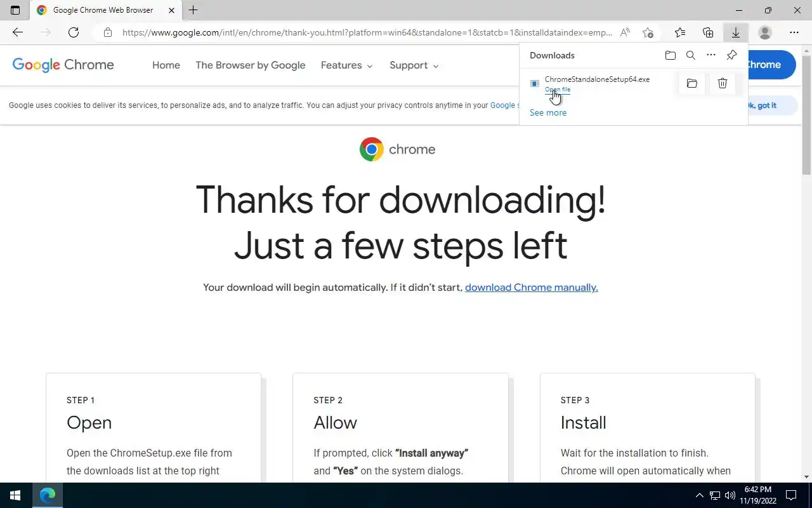This screenshot has width=812, height=508.
Task: Click the Google Chrome logo
Action: tap(63, 65)
